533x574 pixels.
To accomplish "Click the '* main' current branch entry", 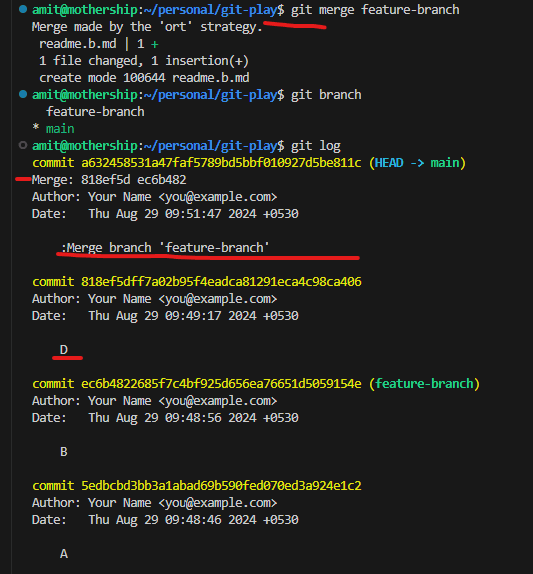I will point(53,128).
